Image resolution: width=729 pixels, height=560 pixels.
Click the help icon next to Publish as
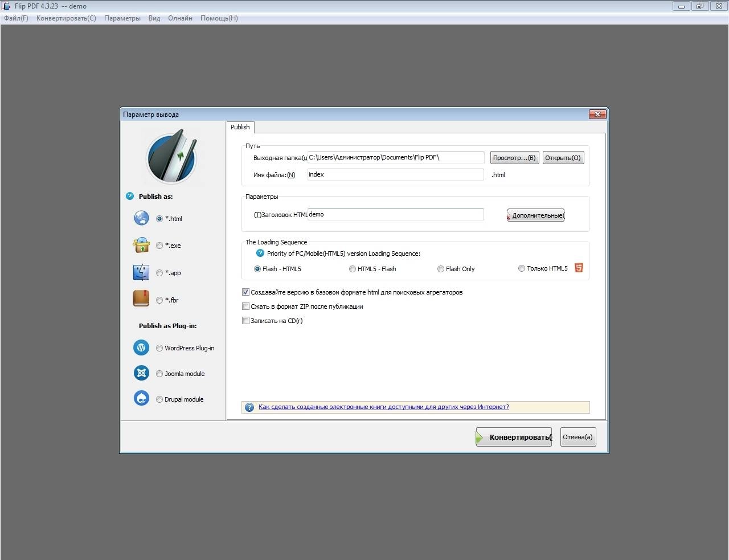[x=129, y=196]
